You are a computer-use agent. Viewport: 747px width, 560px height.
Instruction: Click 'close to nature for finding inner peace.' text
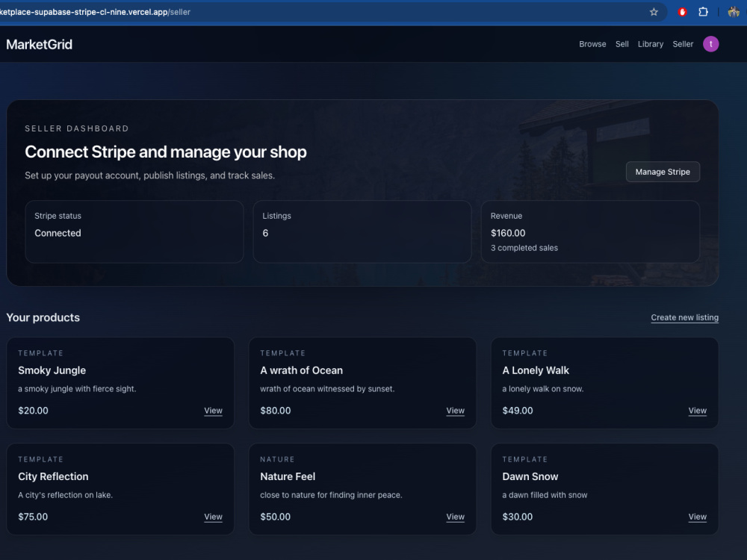click(x=331, y=495)
